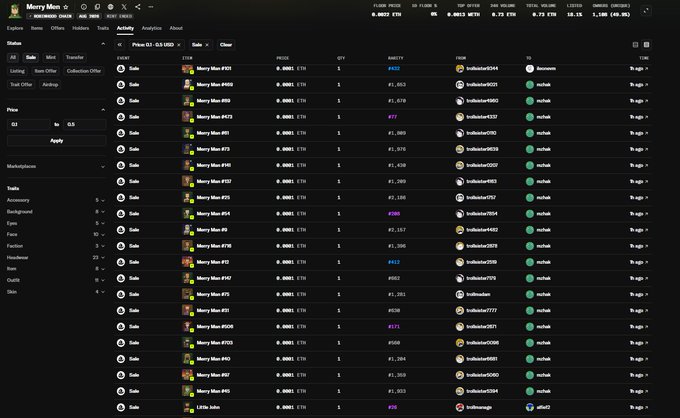Open the Little John item thumbnail
Viewport: 680px width, 418px height.
coord(187,407)
